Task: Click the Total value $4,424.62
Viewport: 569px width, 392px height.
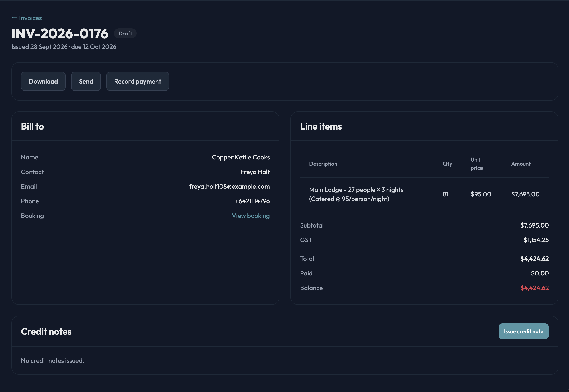Action: click(534, 259)
